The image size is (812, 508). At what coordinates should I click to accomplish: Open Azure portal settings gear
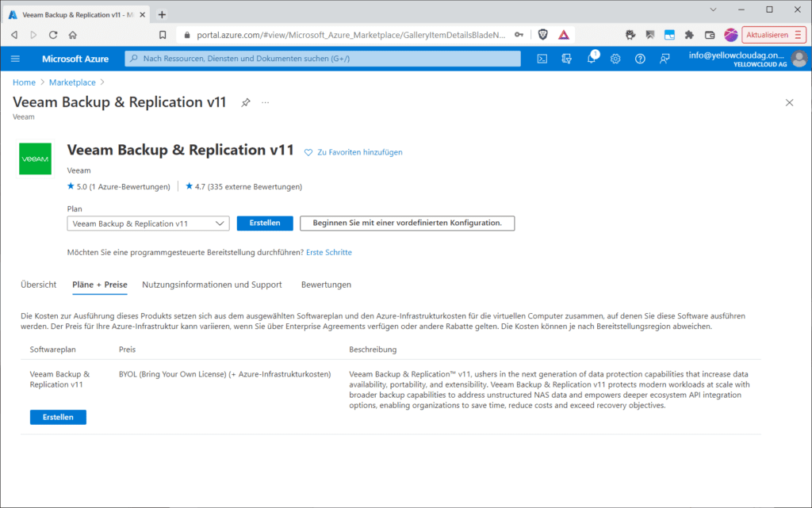pos(615,59)
